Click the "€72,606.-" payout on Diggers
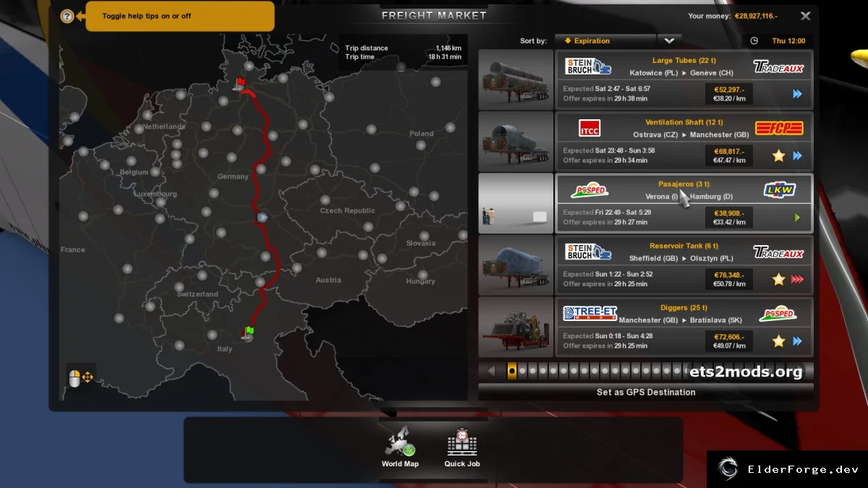 (729, 337)
